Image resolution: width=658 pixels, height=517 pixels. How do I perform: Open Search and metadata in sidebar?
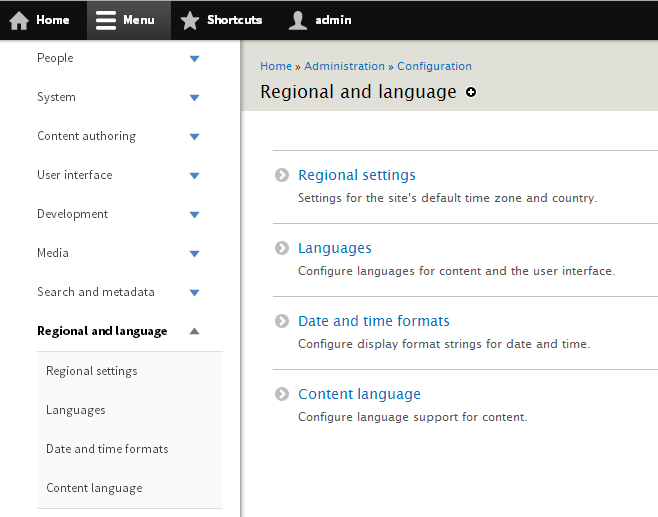coord(96,292)
